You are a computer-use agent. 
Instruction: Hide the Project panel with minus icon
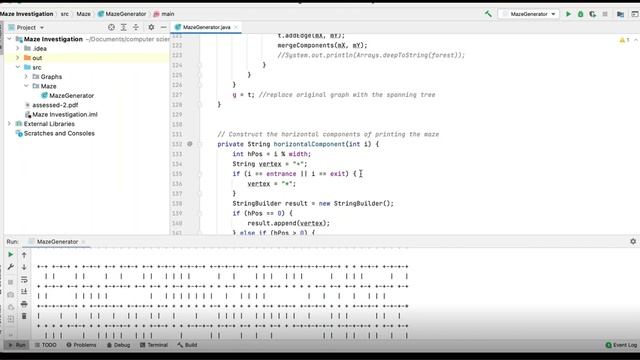(x=163, y=27)
